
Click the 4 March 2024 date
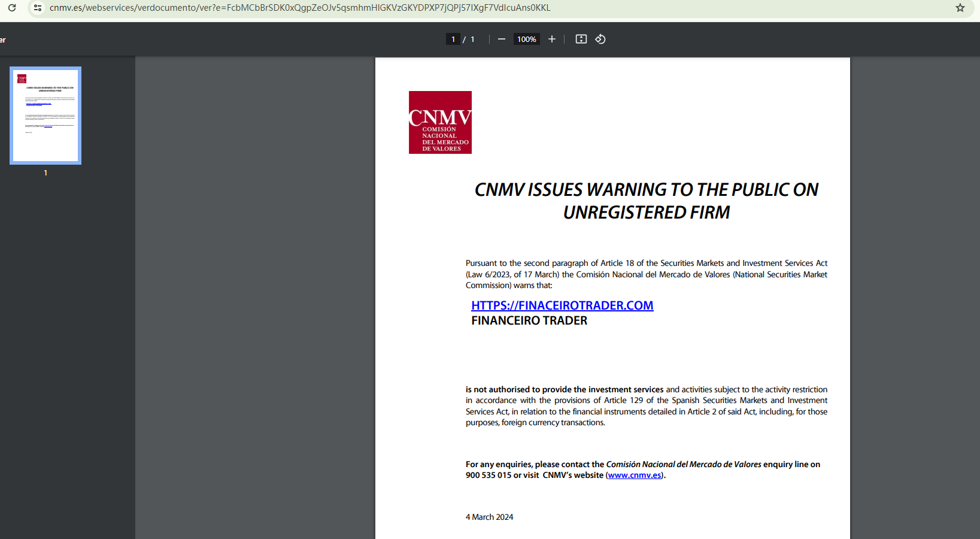point(489,517)
